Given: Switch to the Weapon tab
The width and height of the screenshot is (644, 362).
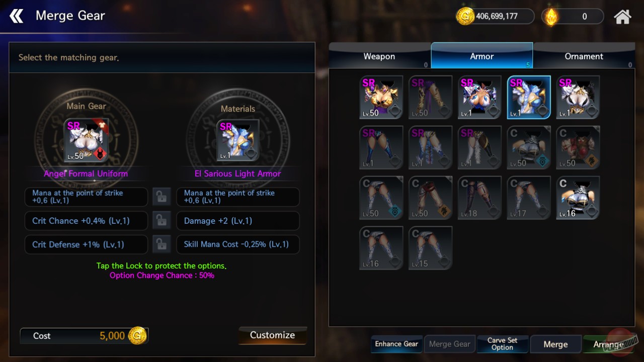Looking at the screenshot, I should pos(380,56).
